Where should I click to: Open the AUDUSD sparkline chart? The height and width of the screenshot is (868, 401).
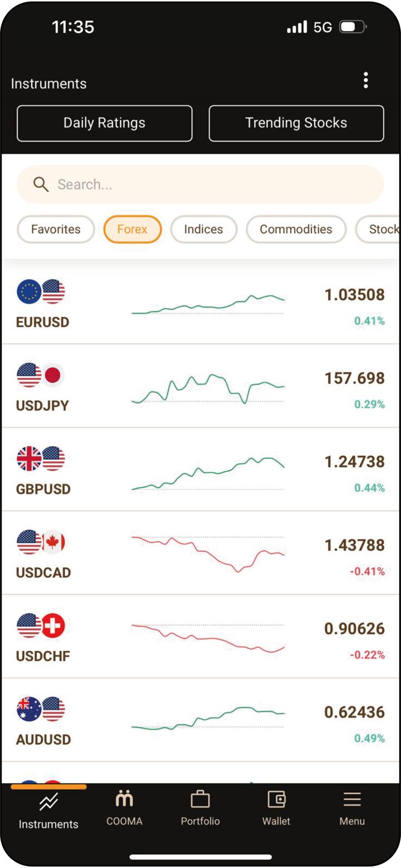208,718
